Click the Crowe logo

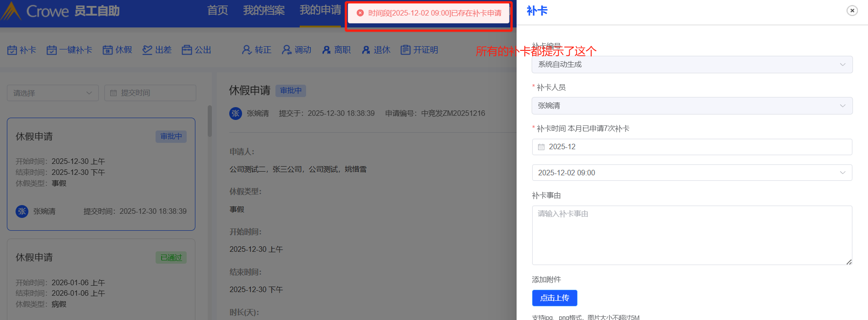pos(36,11)
